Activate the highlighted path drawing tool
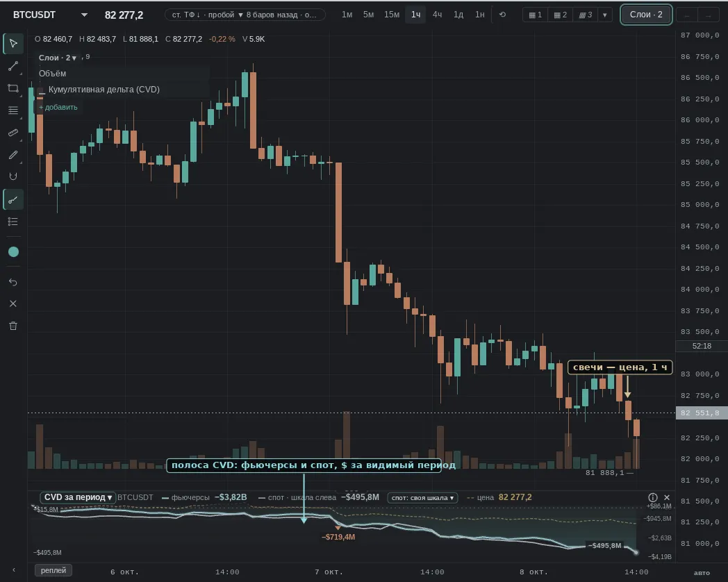The height and width of the screenshot is (582, 728). click(x=13, y=199)
